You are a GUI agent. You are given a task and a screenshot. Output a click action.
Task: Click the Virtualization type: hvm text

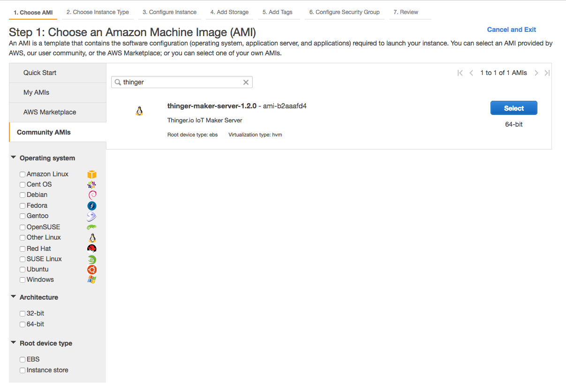pos(255,135)
